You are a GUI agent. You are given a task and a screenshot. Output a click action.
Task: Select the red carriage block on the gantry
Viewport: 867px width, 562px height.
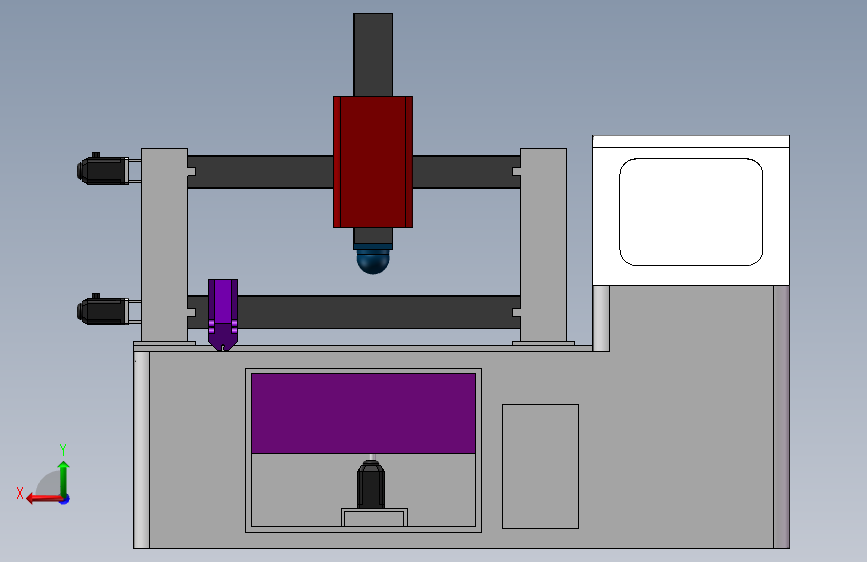[x=373, y=162]
